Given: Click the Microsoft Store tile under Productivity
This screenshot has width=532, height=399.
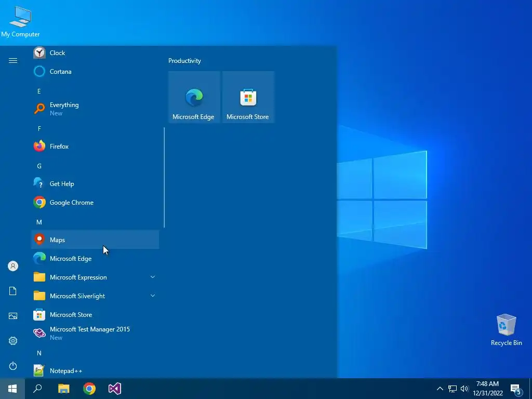Looking at the screenshot, I should pyautogui.click(x=248, y=97).
